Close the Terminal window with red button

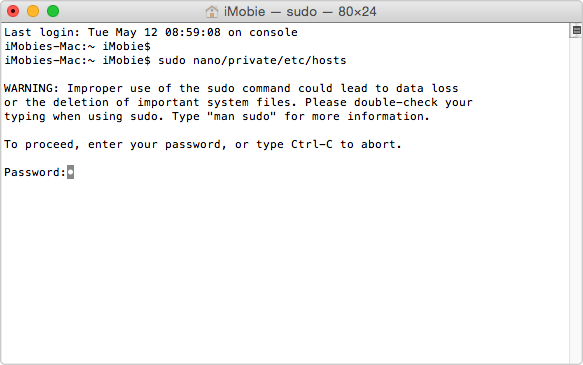[13, 11]
